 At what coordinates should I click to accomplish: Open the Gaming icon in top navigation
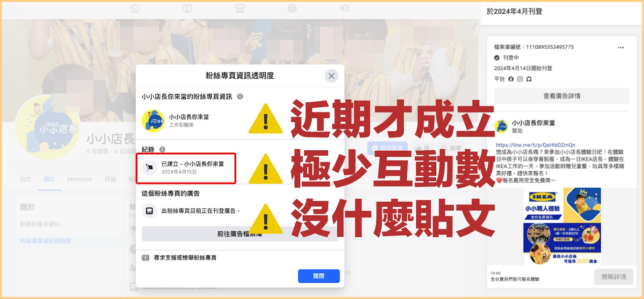tap(345, 8)
